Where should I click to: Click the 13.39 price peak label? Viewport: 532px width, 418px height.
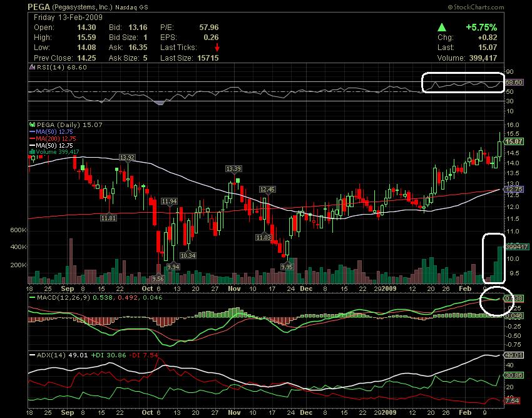click(x=234, y=168)
